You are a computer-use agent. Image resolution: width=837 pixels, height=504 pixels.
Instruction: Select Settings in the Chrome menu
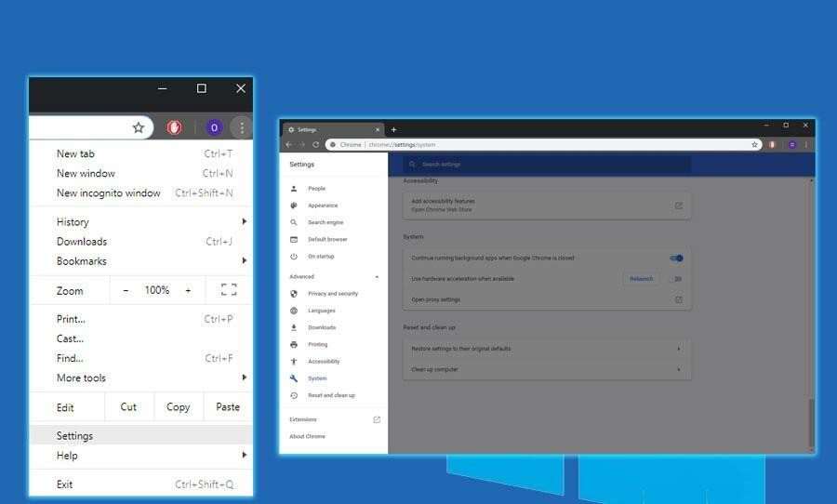pyautogui.click(x=74, y=436)
